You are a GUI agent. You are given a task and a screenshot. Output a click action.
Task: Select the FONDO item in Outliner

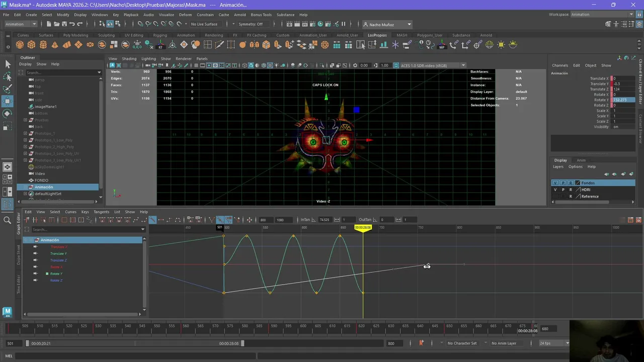coord(41,180)
